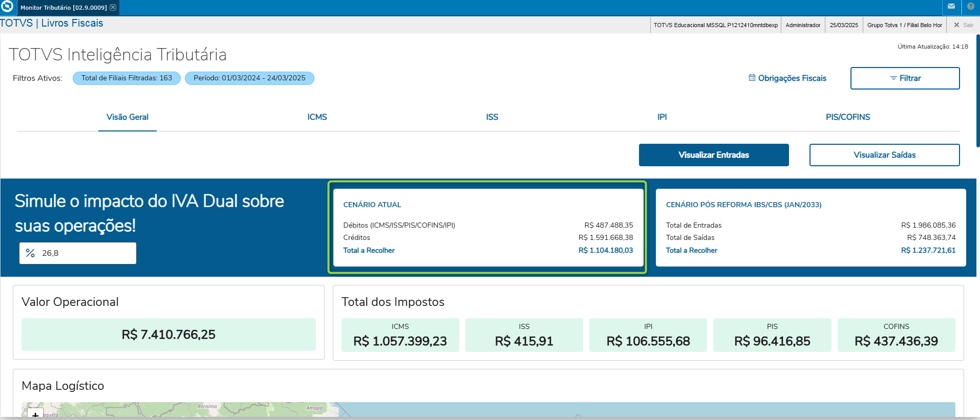Click the 25/03/2025 date in the header
980x420 pixels.
click(x=844, y=25)
